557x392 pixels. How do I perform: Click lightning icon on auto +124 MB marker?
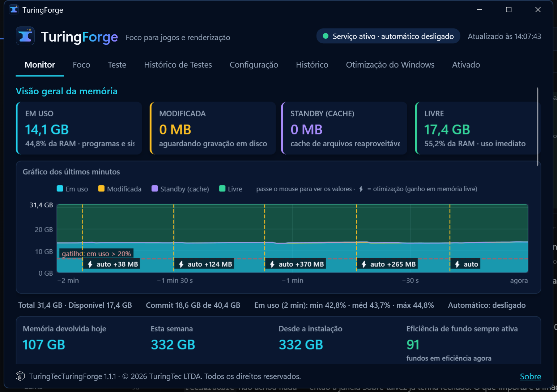(181, 264)
